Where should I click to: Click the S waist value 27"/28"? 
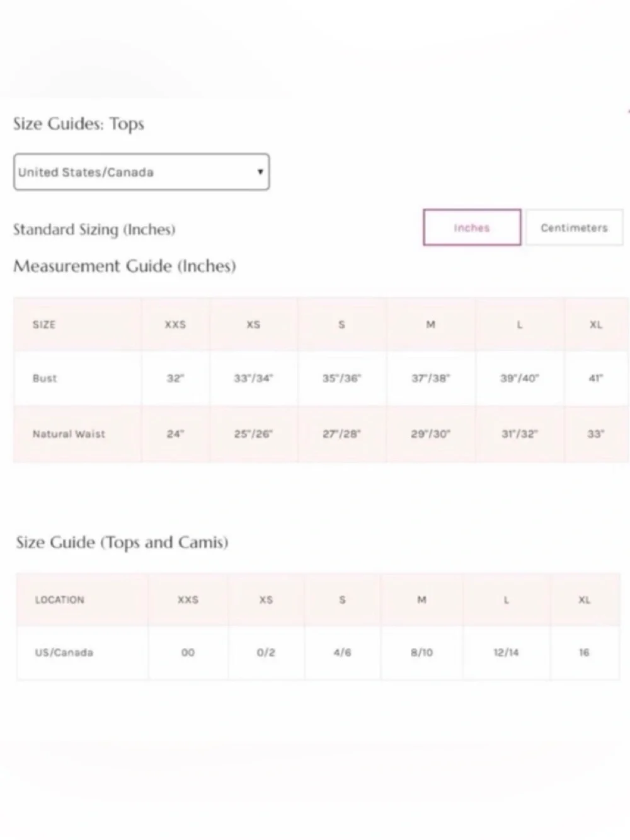point(341,434)
